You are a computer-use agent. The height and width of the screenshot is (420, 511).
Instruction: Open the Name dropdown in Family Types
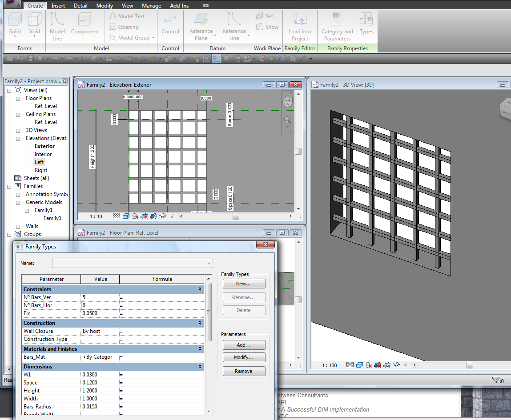click(x=209, y=264)
